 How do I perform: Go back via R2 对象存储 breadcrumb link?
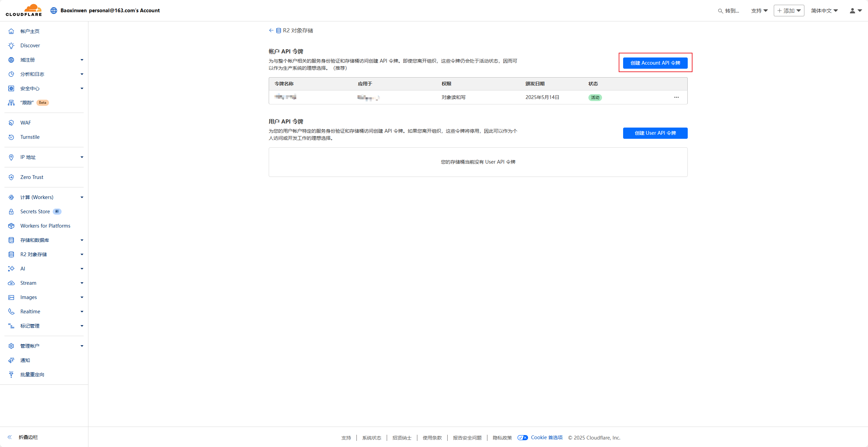(x=291, y=31)
